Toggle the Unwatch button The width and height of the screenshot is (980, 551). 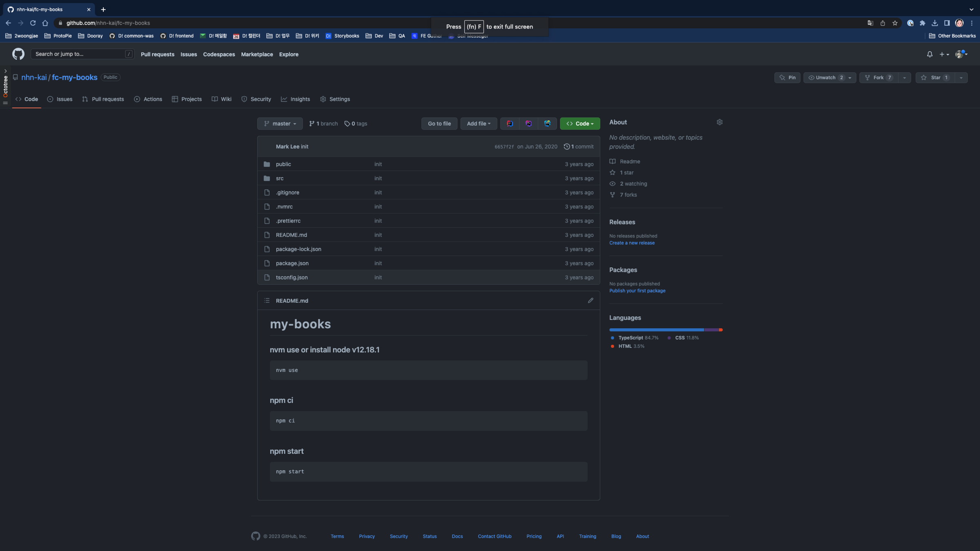point(825,78)
